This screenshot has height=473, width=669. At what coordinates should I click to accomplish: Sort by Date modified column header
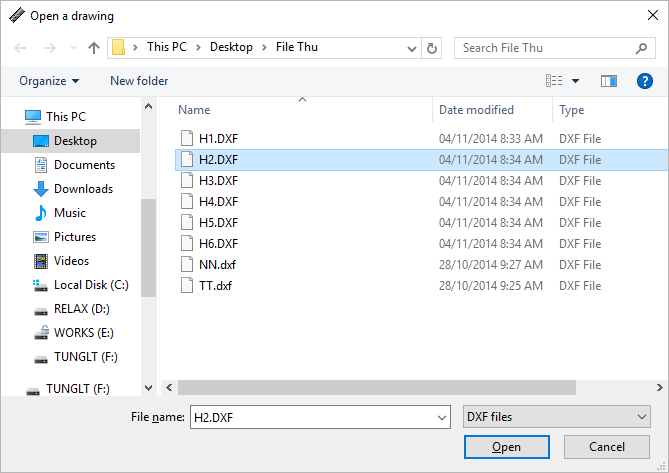click(x=477, y=110)
